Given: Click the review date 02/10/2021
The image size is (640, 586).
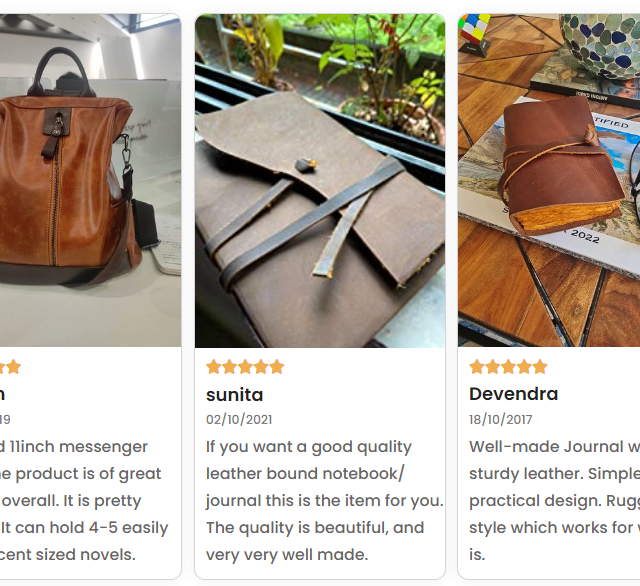Looking at the screenshot, I should click(x=239, y=420).
